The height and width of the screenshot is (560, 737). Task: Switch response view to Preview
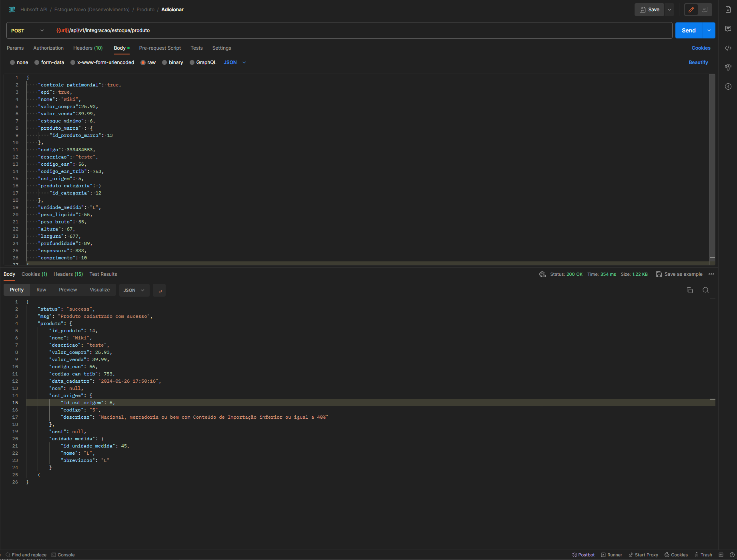pyautogui.click(x=68, y=290)
